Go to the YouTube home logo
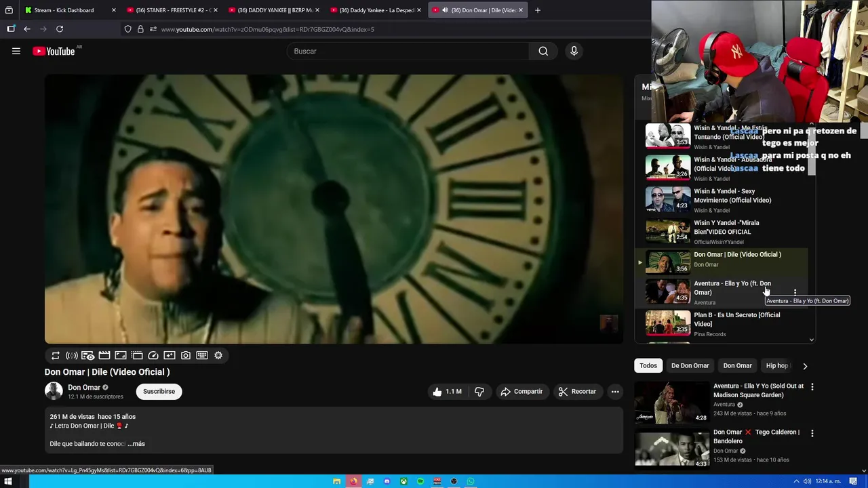 (54, 51)
